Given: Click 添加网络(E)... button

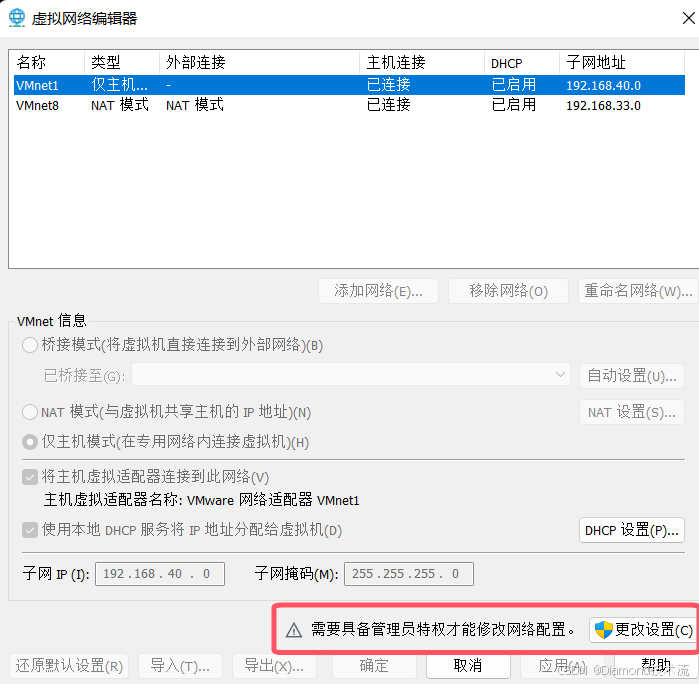Looking at the screenshot, I should (x=378, y=291).
